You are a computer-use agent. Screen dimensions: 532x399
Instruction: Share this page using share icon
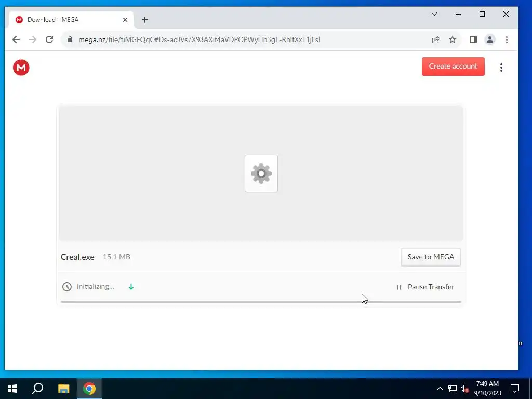point(436,39)
